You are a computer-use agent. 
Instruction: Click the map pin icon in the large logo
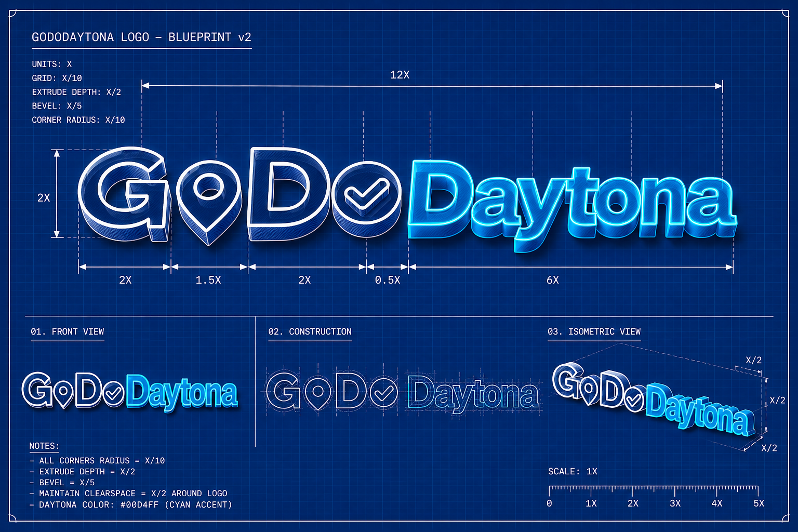click(x=209, y=202)
